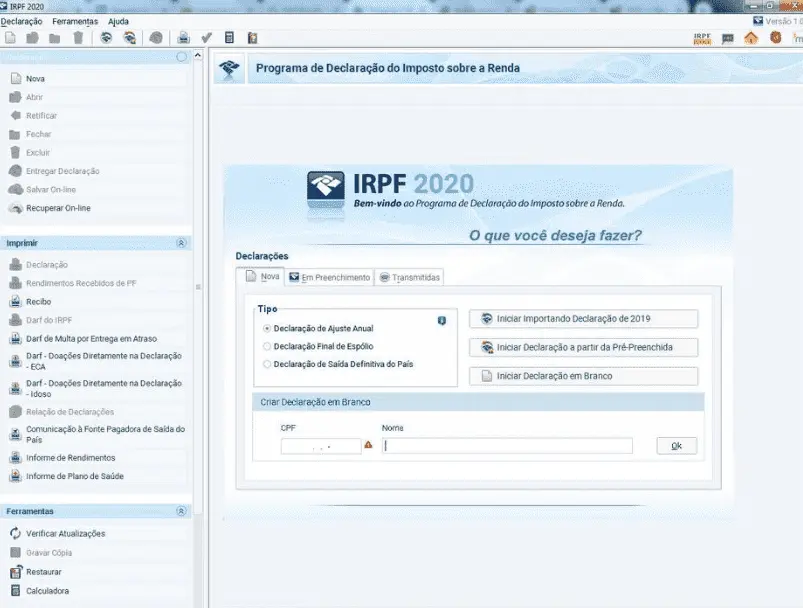Image resolution: width=803 pixels, height=608 pixels.
Task: Open the calculator icon in the toolbar
Action: pos(230,38)
